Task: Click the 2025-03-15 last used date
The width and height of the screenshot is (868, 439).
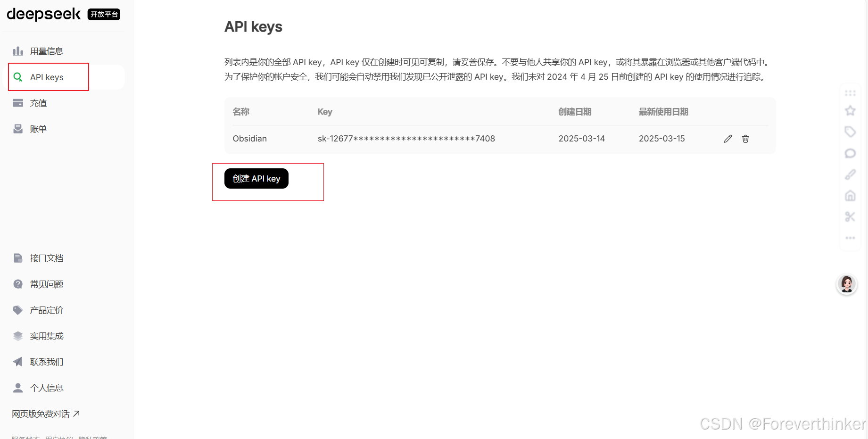Action: [x=662, y=139]
